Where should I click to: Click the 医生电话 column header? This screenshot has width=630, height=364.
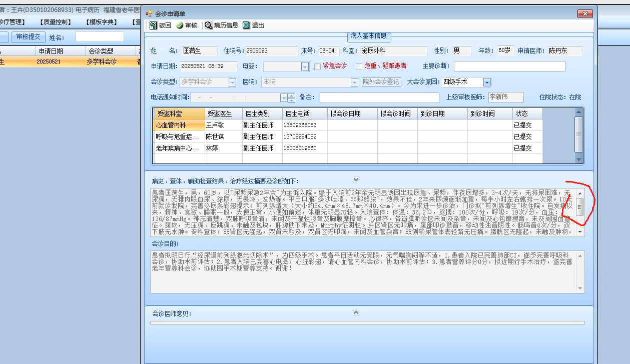[x=305, y=113]
